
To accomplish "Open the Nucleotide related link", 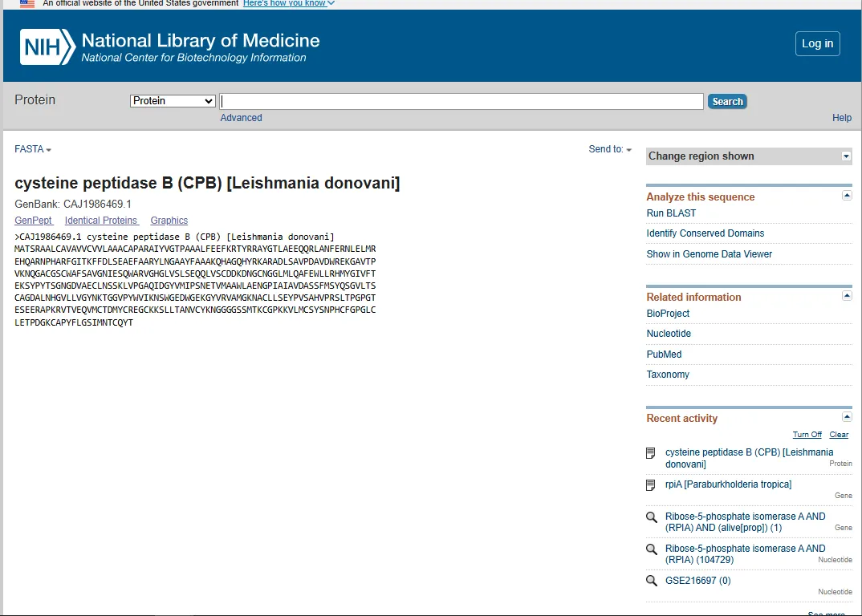I will (669, 334).
